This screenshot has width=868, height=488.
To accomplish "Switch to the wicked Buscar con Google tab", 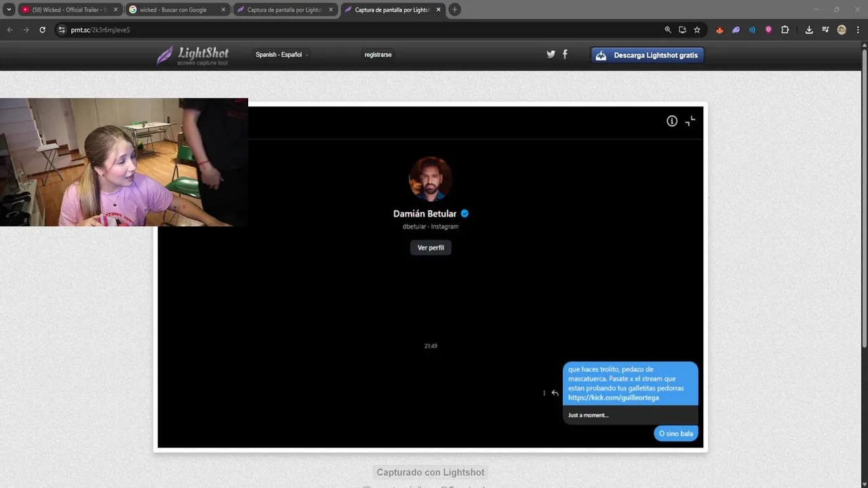I will coord(176,9).
